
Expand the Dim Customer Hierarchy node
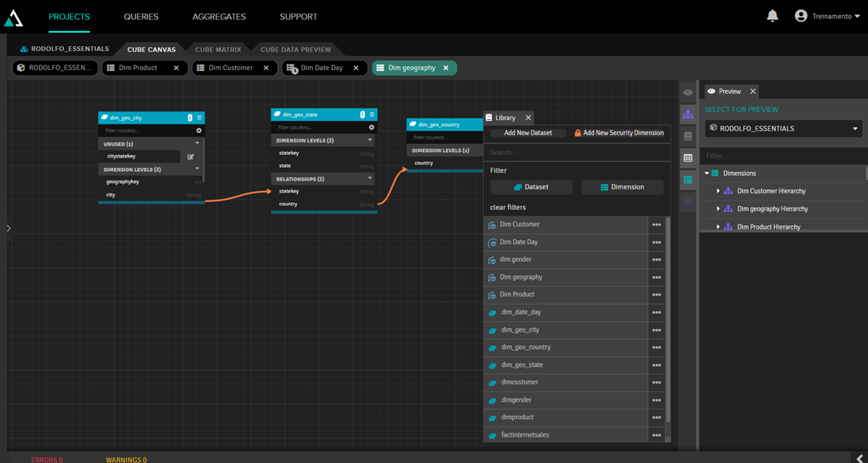point(718,191)
